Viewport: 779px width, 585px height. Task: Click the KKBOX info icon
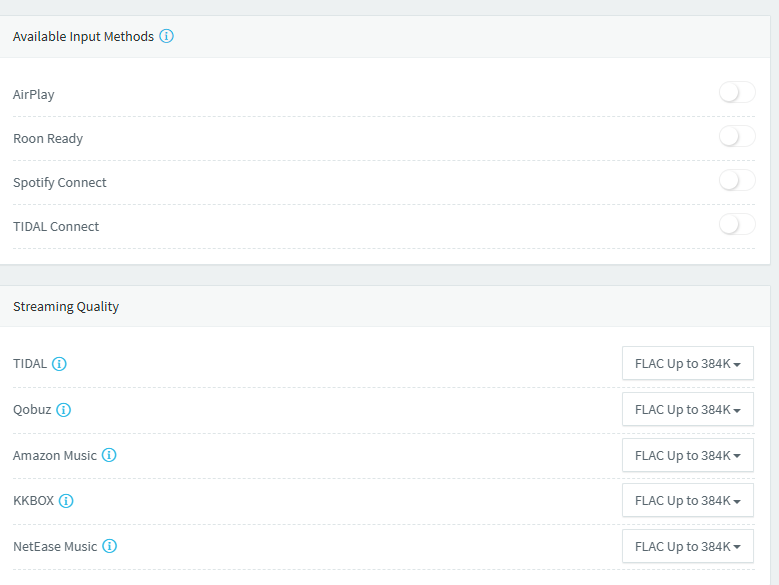66,501
